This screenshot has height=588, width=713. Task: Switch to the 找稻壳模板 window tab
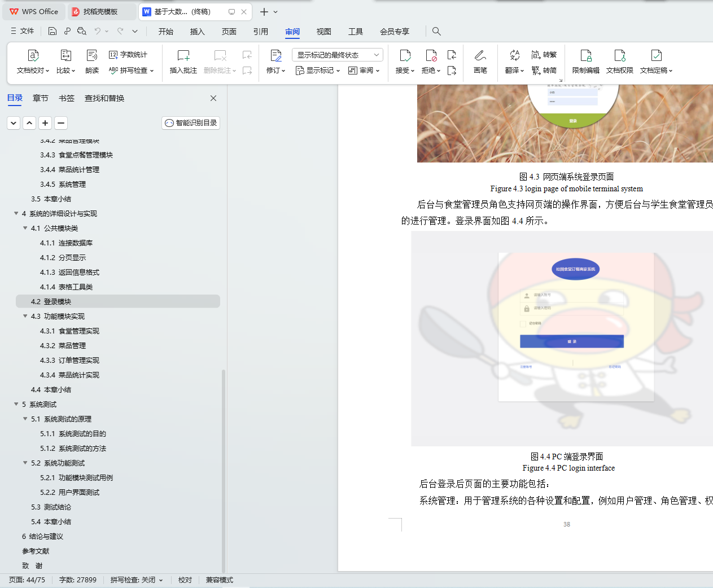100,11
